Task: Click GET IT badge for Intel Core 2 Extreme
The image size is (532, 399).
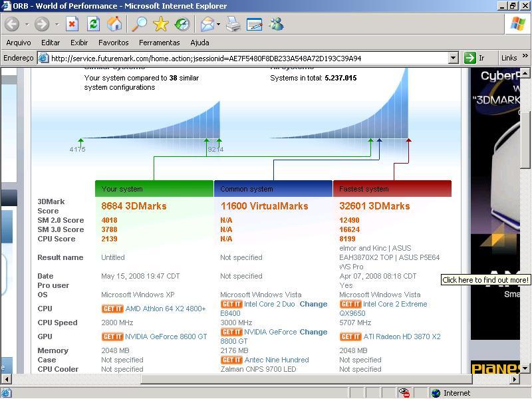Action: [350, 304]
